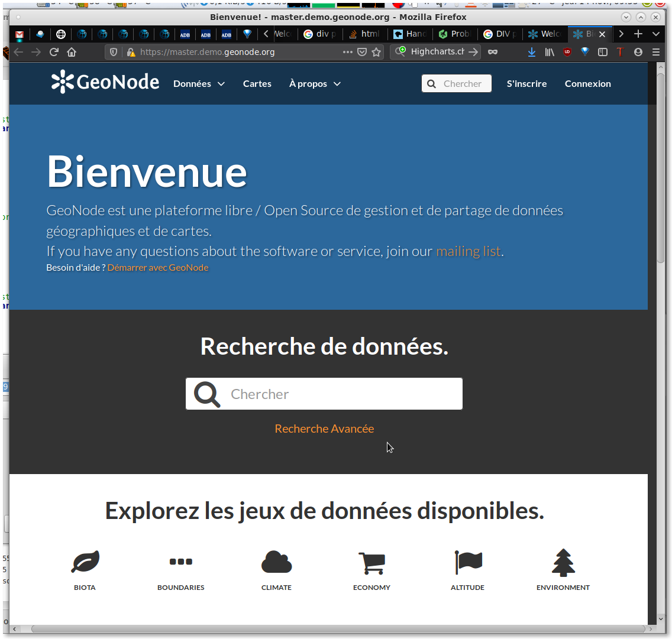Open the Cartes menu item
Image resolution: width=672 pixels, height=639 pixels.
pyautogui.click(x=257, y=84)
